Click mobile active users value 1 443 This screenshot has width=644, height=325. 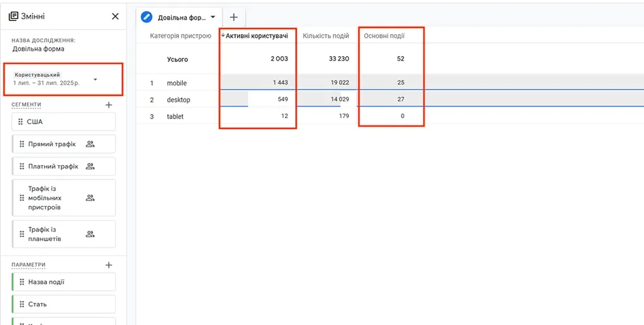coord(280,82)
